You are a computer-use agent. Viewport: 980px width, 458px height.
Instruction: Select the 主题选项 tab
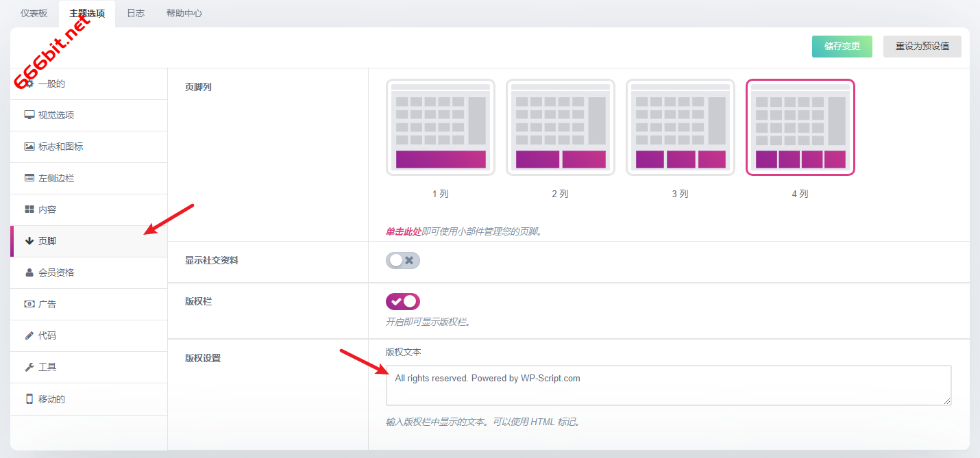click(x=87, y=13)
